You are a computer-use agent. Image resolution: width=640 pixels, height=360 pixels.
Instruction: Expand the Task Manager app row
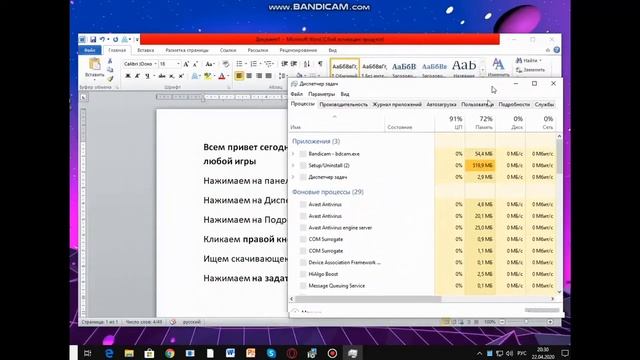pyautogui.click(x=293, y=177)
